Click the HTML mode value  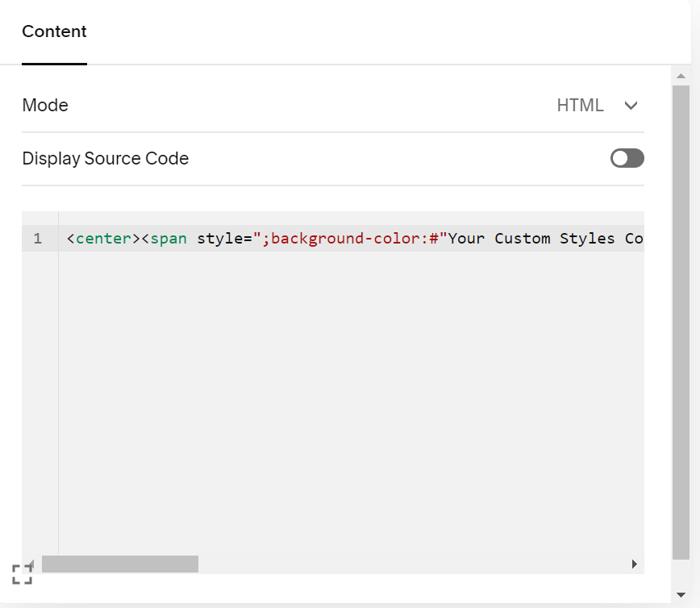pyautogui.click(x=580, y=106)
